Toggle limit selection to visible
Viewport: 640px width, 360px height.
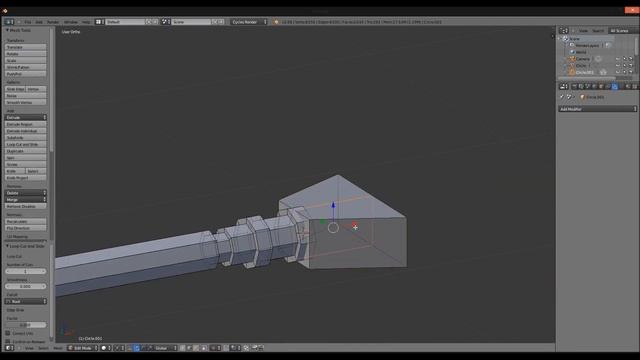coord(204,348)
